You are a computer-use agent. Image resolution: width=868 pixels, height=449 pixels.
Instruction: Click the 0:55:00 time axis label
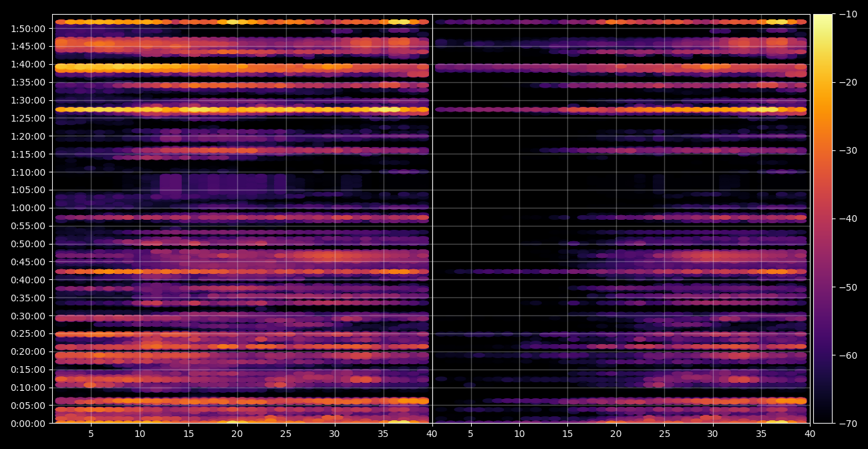[x=27, y=226]
